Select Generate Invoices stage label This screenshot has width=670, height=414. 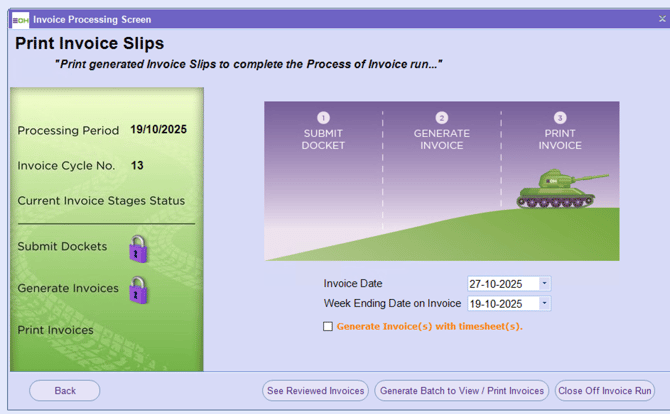tap(67, 289)
